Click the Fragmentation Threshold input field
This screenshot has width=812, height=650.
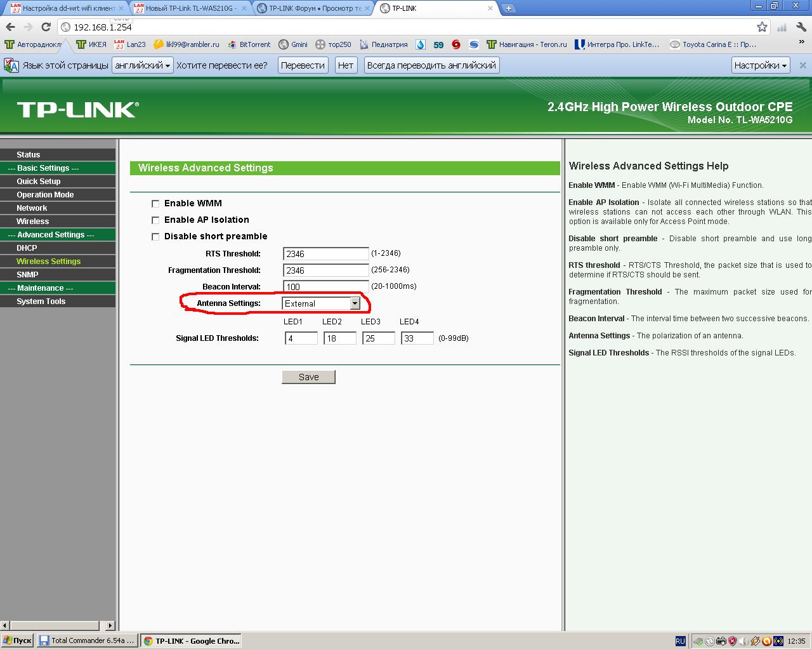pyautogui.click(x=325, y=270)
